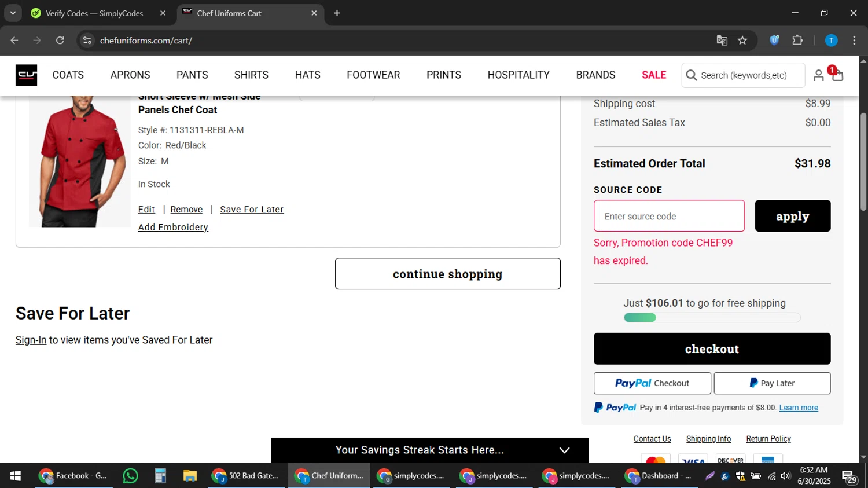This screenshot has width=868, height=488.
Task: Click the apply source code button
Action: click(x=793, y=216)
